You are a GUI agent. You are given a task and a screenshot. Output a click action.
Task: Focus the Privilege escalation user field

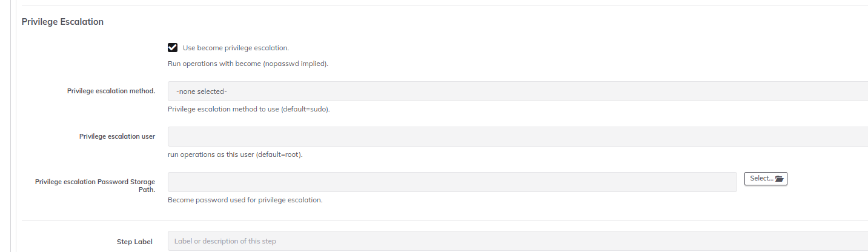click(518, 136)
